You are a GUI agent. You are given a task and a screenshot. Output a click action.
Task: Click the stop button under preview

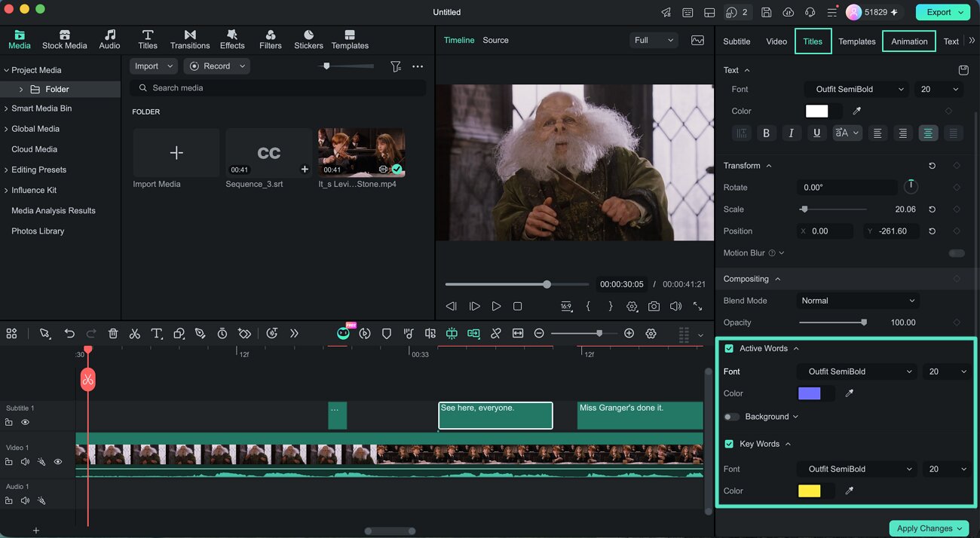(517, 307)
